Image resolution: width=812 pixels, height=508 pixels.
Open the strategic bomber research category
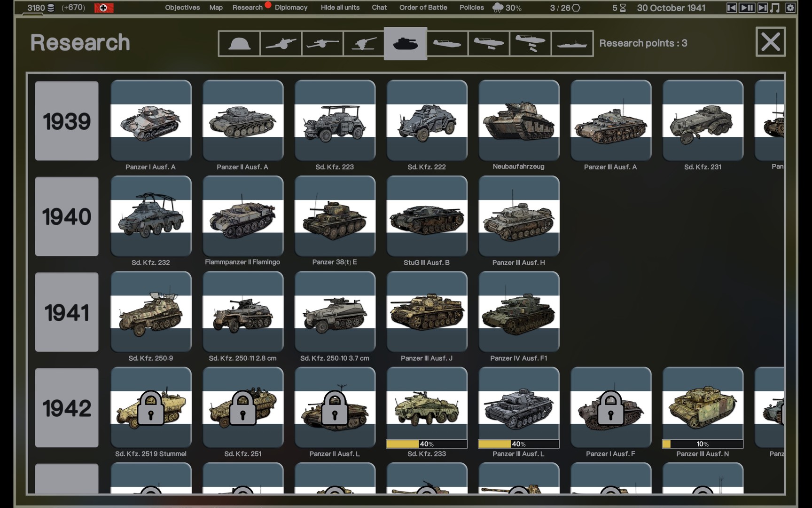[x=530, y=44]
